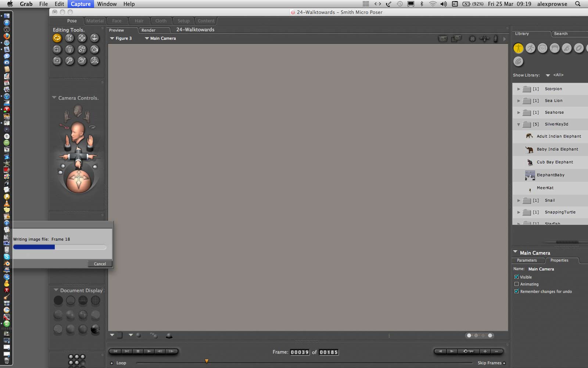588x368 pixels.
Task: Select the Taper editing tool
Action: click(69, 49)
